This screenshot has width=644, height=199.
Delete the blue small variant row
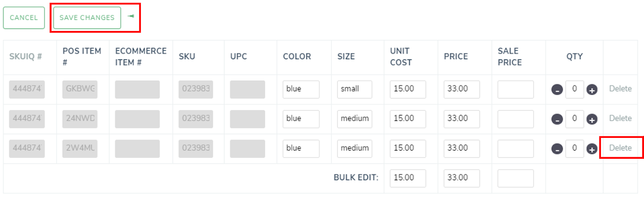click(620, 89)
